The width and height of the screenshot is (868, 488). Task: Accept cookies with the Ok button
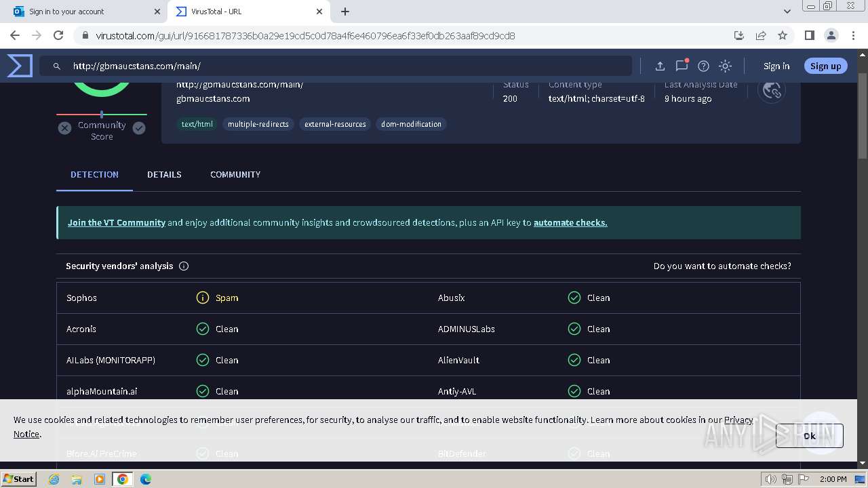coord(810,436)
